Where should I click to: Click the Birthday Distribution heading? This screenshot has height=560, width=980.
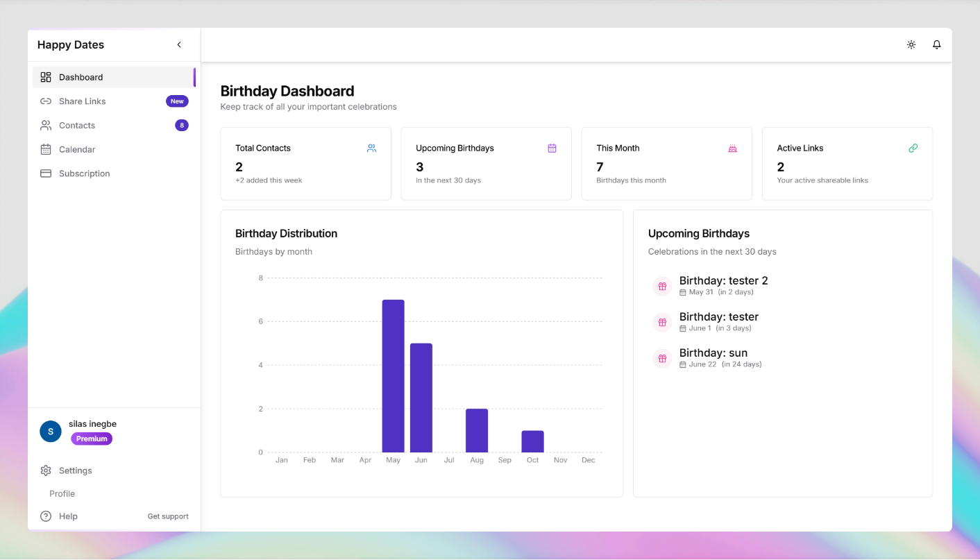pyautogui.click(x=286, y=234)
